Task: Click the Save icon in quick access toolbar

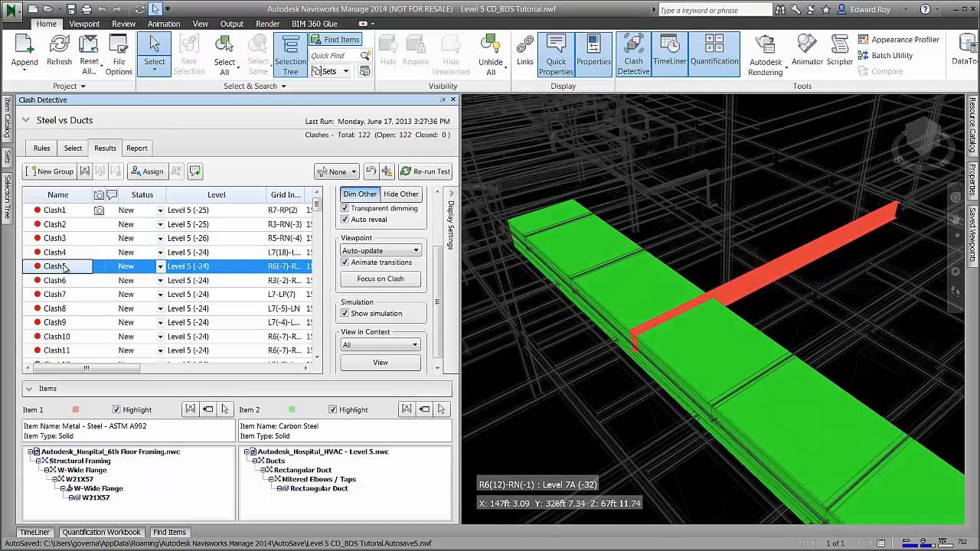Action: pyautogui.click(x=71, y=9)
